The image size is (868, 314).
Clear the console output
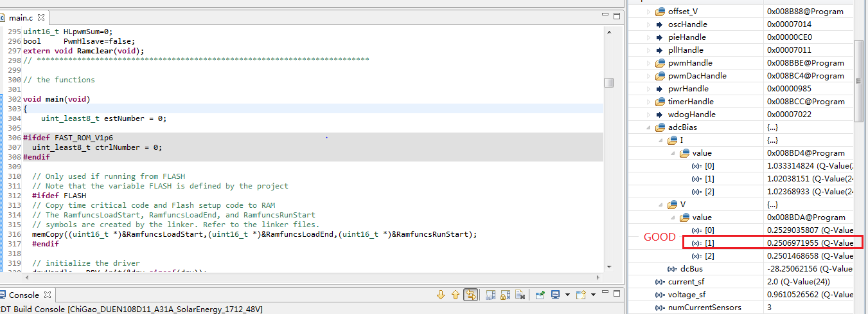520,295
